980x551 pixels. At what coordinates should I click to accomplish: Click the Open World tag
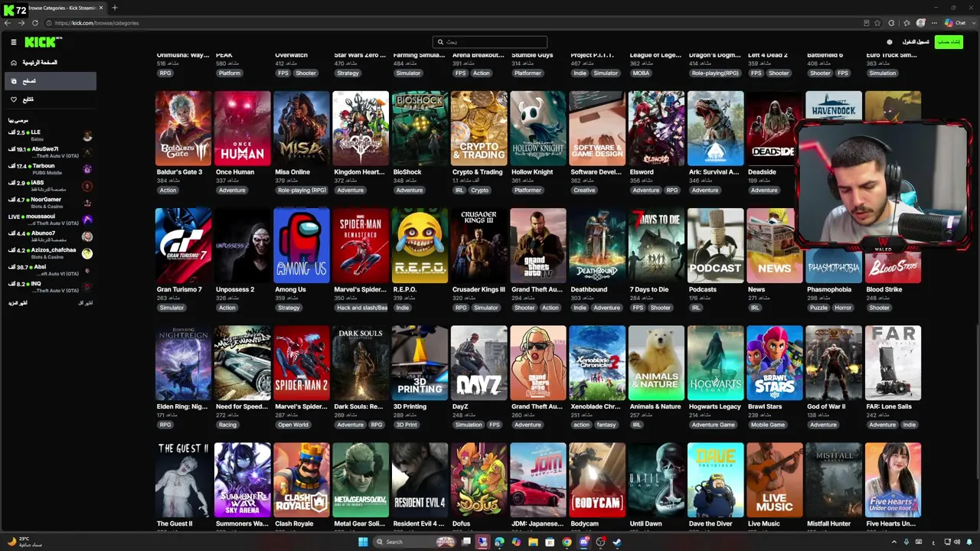point(293,425)
